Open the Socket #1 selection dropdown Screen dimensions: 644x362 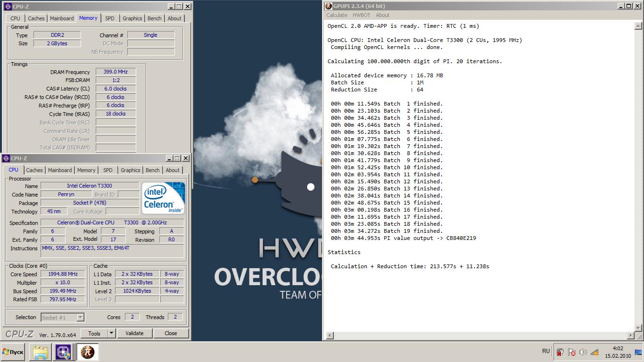tap(63, 317)
